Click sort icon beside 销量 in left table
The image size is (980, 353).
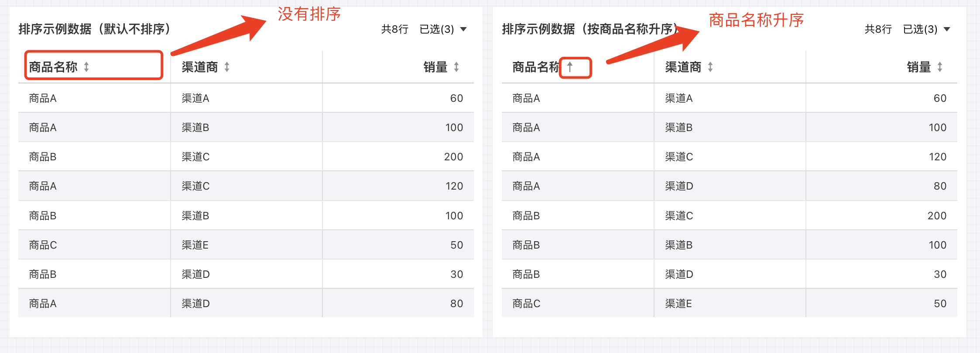pyautogui.click(x=456, y=67)
